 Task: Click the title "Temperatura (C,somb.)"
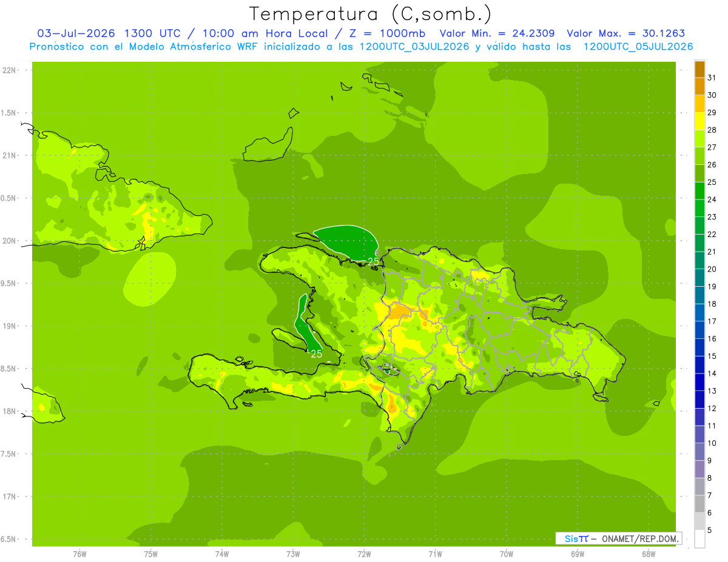371,13
